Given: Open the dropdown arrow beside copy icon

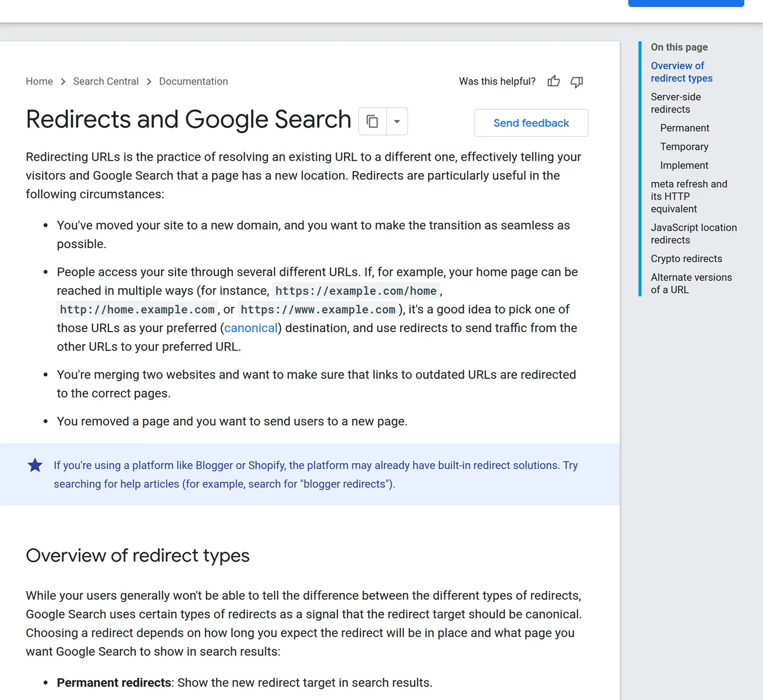Looking at the screenshot, I should (397, 121).
